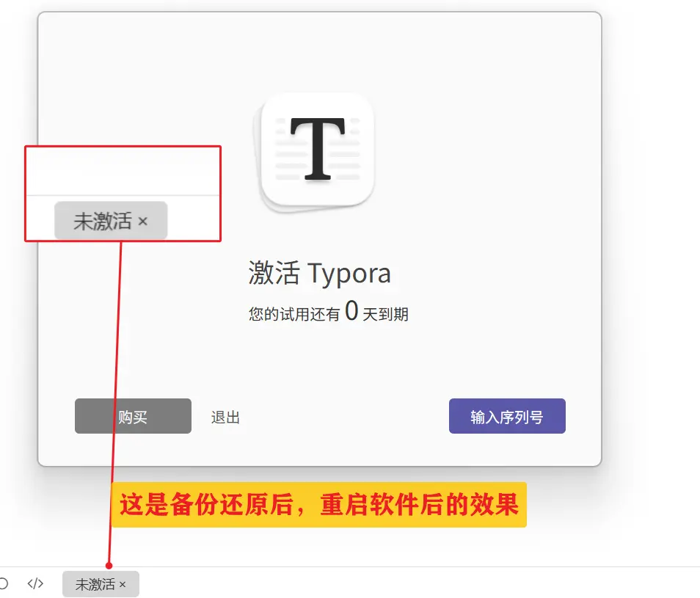The image size is (700, 598).
Task: Click the 购买 button
Action: pos(133,416)
